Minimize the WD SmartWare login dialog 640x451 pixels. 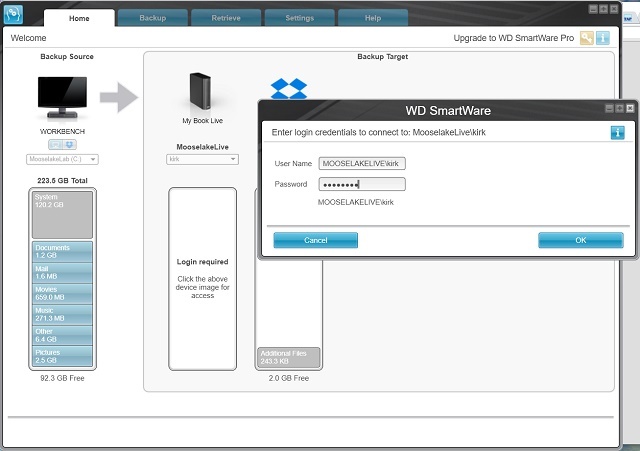point(609,108)
